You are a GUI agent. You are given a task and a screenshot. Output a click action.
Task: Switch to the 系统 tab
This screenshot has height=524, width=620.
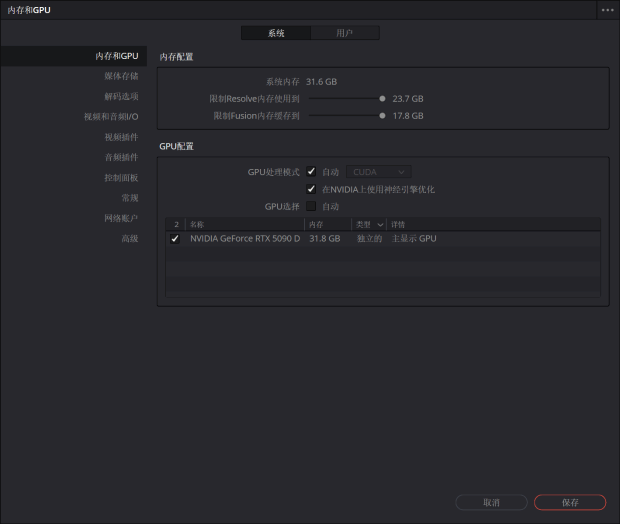276,33
